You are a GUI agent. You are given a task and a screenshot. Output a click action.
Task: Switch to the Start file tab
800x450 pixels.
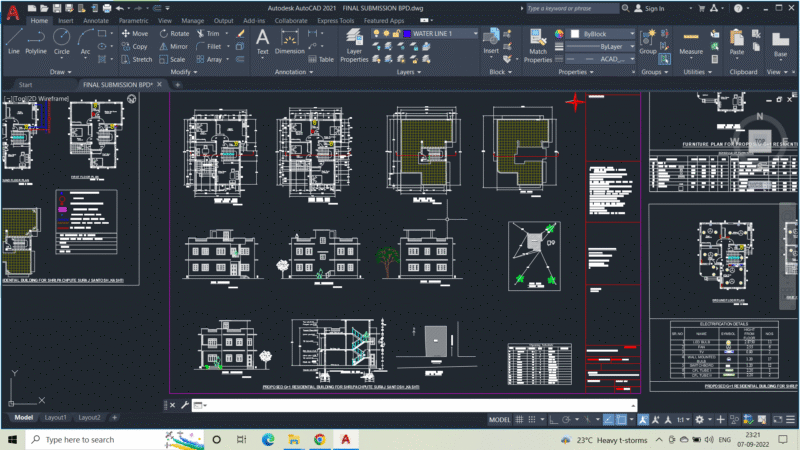coord(26,85)
